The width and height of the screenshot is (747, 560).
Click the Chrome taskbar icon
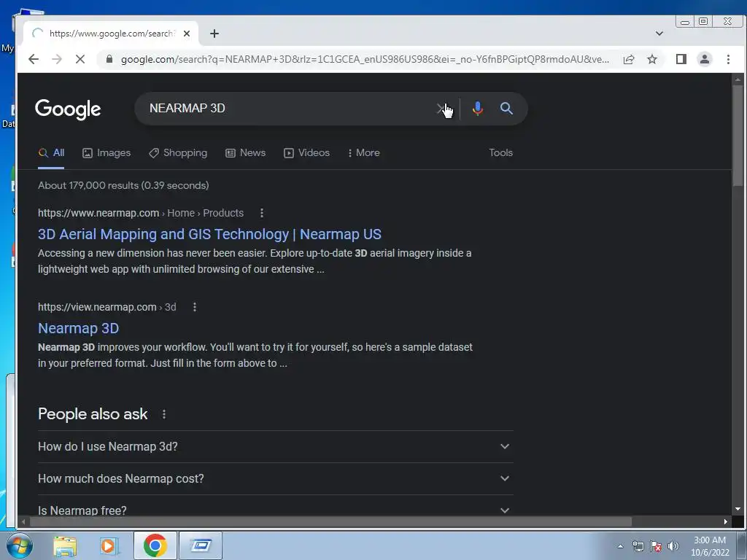tap(155, 545)
